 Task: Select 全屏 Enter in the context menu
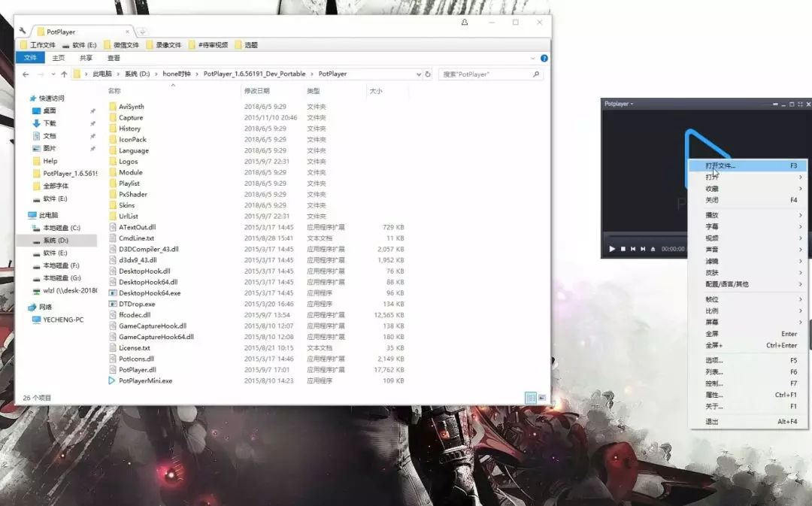[748, 334]
